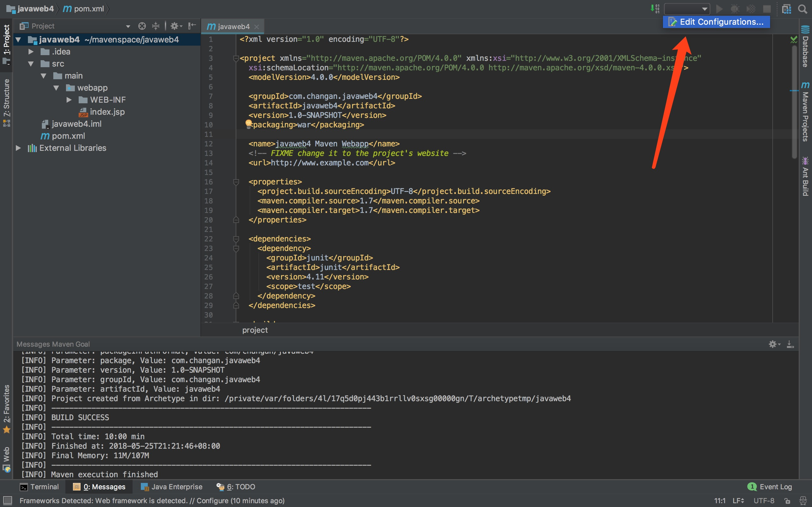Expand External Libraries node

pos(18,148)
